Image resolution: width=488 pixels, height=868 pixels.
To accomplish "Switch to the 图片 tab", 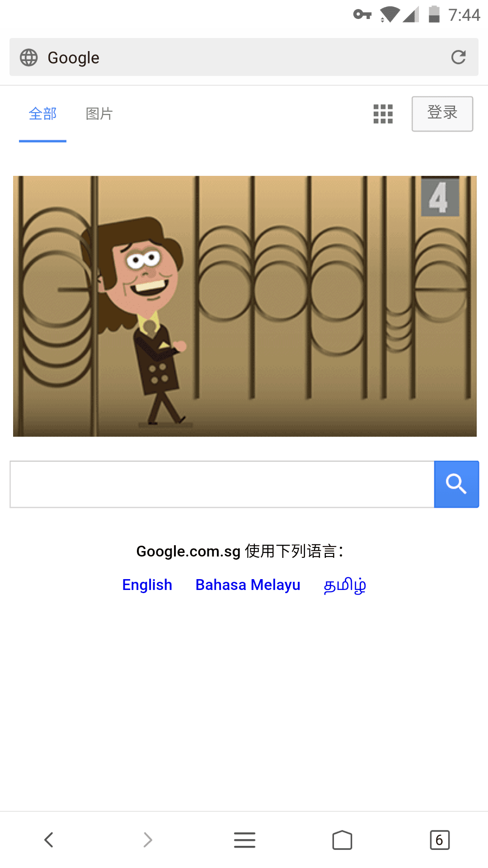I will pos(99,114).
